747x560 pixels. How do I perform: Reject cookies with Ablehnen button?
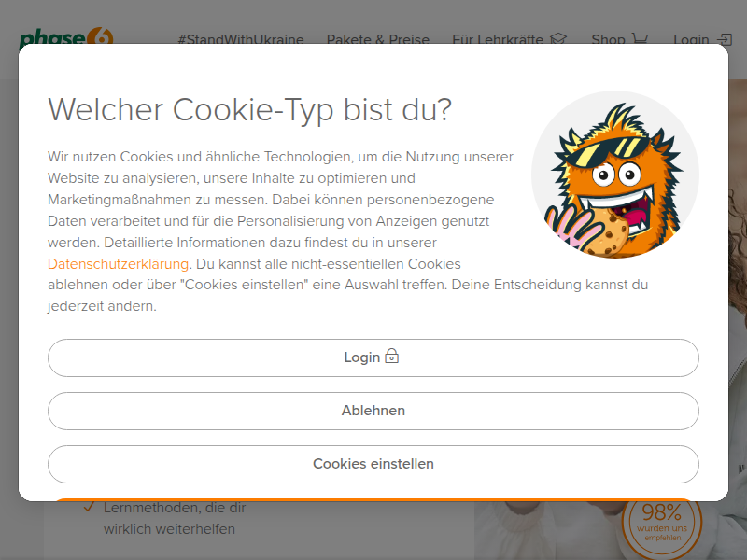point(373,411)
